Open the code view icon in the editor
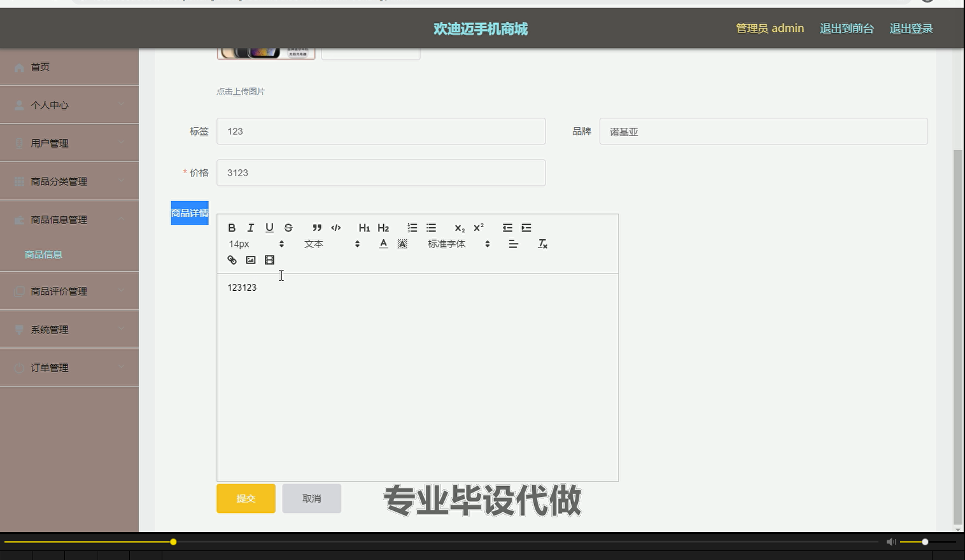 click(x=336, y=227)
